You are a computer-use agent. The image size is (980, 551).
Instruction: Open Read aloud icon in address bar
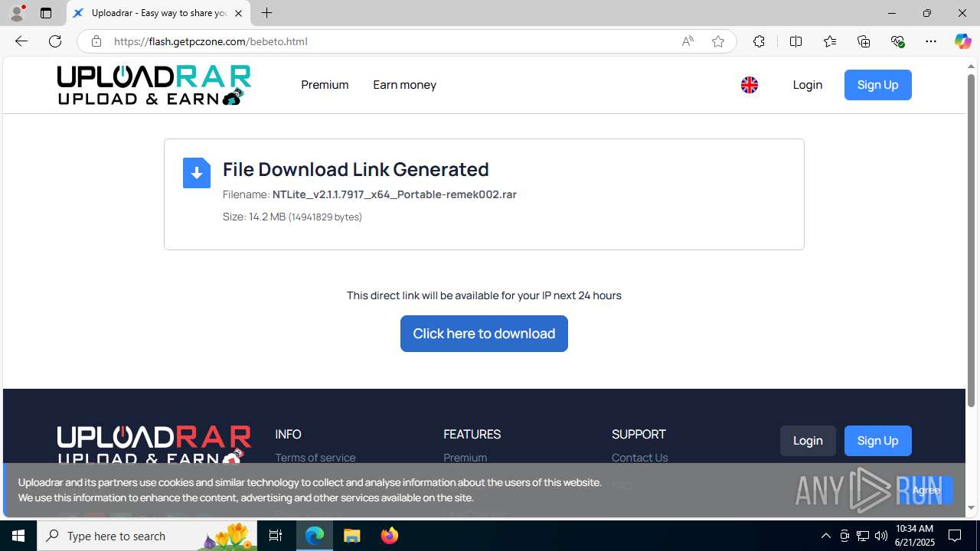pyautogui.click(x=688, y=41)
